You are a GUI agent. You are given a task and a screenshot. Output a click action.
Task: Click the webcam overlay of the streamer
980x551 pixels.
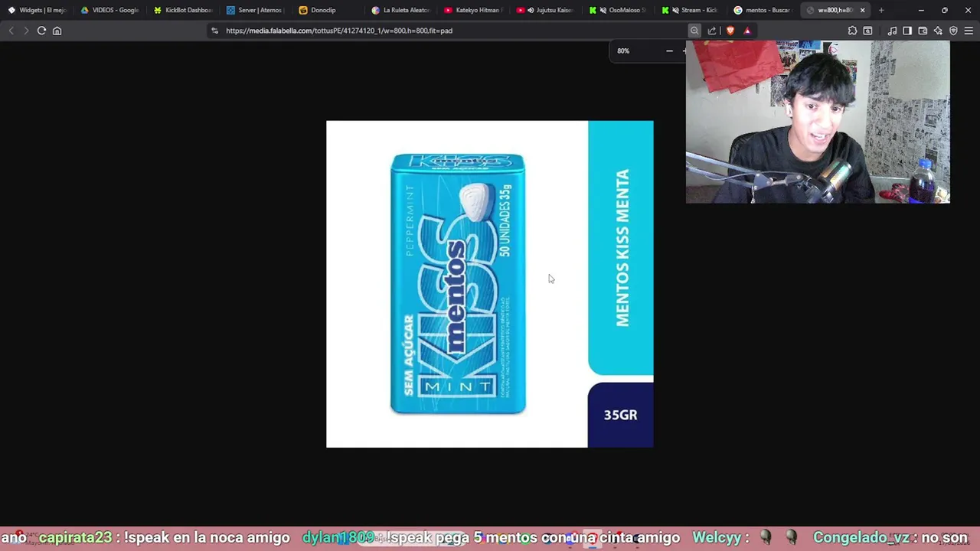818,122
